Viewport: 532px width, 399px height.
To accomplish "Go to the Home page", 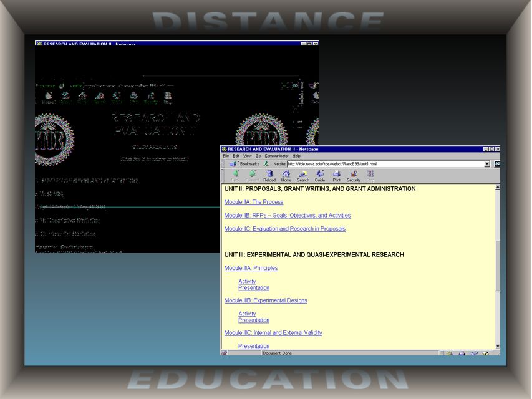I will pyautogui.click(x=286, y=176).
